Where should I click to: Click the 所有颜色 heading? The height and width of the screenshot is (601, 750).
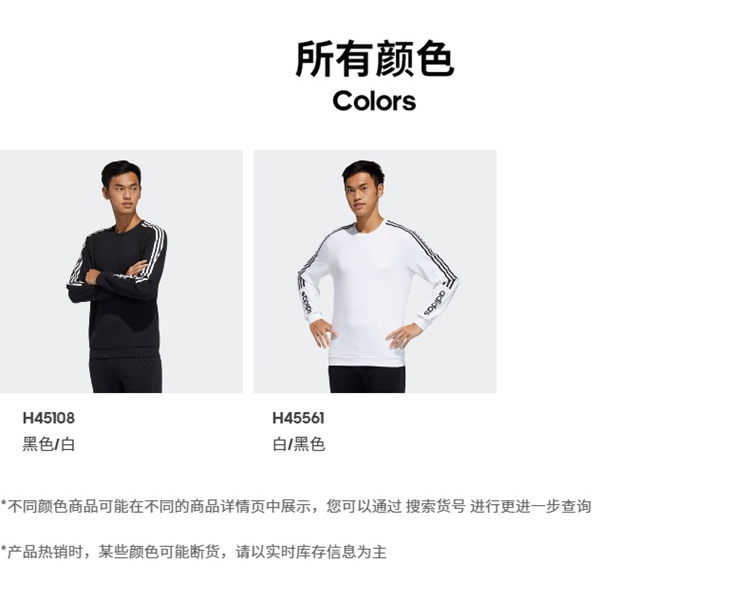click(375, 59)
